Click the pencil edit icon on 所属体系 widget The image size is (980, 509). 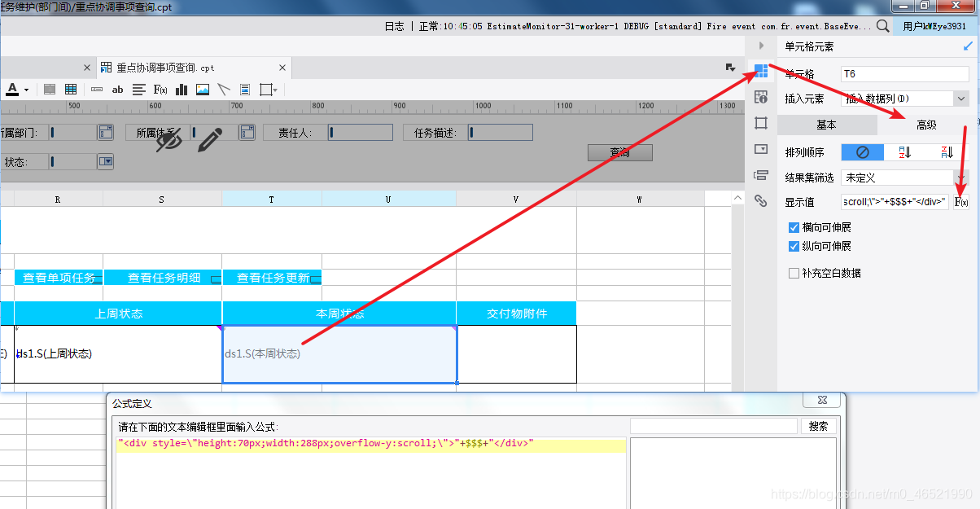click(209, 140)
